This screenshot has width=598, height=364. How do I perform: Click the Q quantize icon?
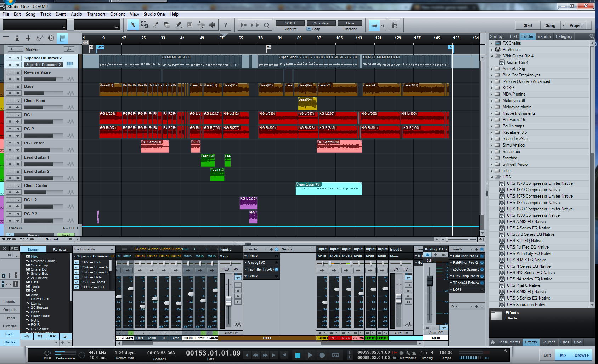266,25
